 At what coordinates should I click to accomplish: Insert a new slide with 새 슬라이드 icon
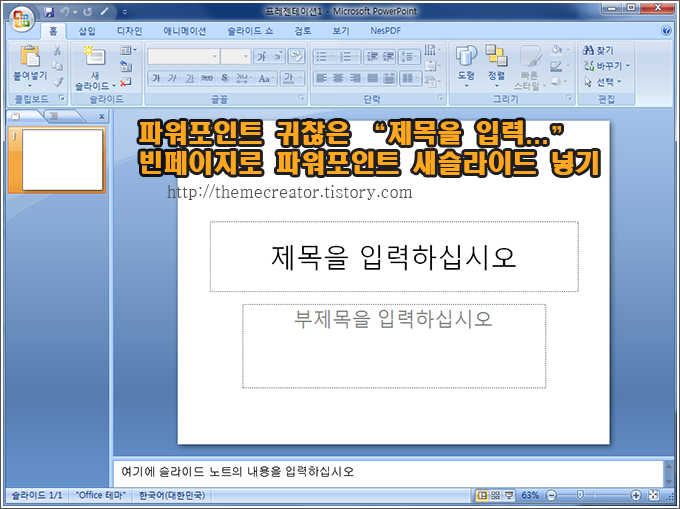95,57
